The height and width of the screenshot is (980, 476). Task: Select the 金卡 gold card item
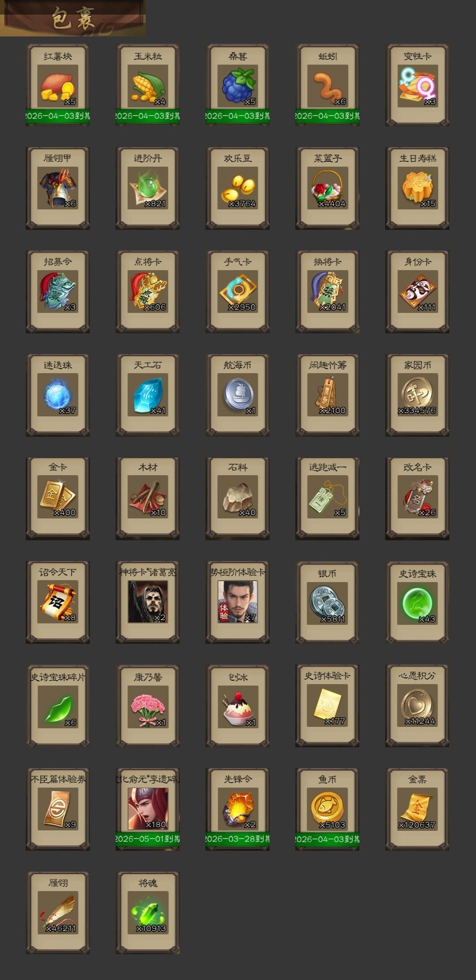(x=58, y=499)
